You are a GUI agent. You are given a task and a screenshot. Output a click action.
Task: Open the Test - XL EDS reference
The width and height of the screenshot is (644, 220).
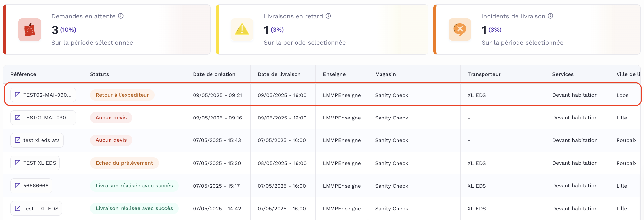37,209
